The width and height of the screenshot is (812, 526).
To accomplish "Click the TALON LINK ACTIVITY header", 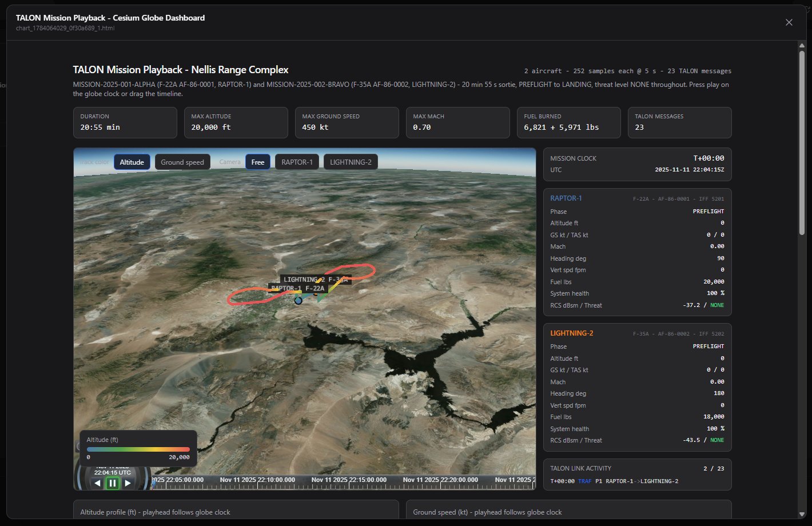I will 580,468.
